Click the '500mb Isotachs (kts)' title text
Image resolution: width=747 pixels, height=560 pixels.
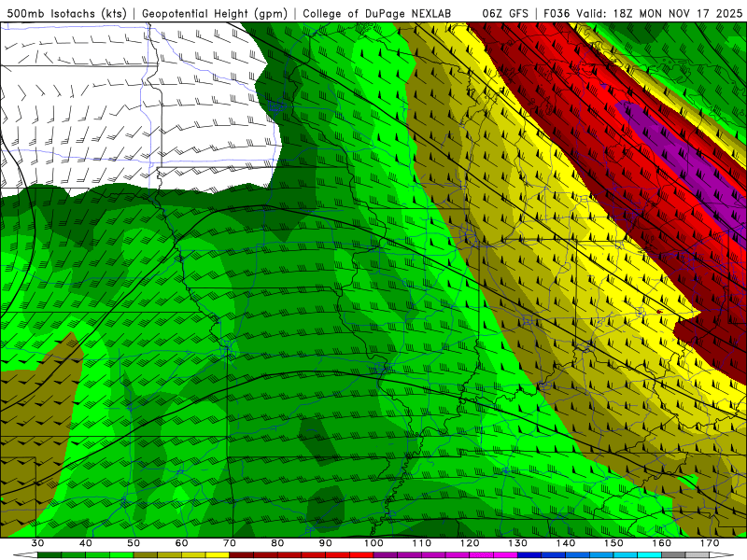pos(66,13)
